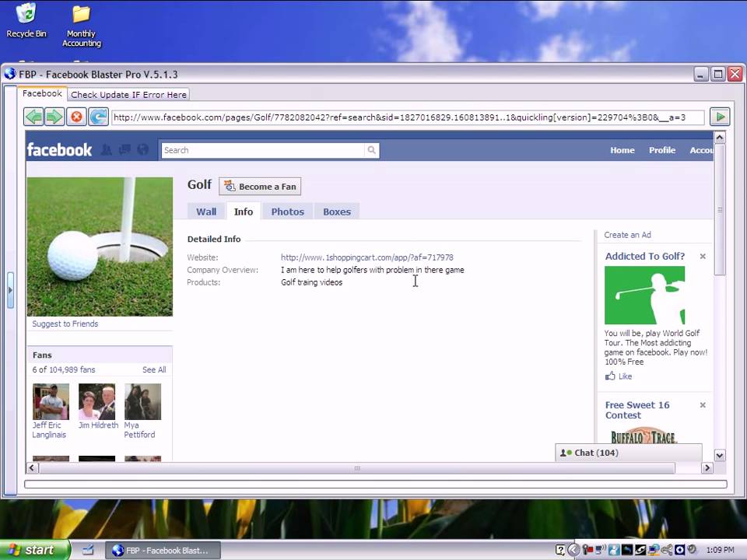Open the Windows start menu
The width and height of the screenshot is (747, 560).
click(x=35, y=550)
